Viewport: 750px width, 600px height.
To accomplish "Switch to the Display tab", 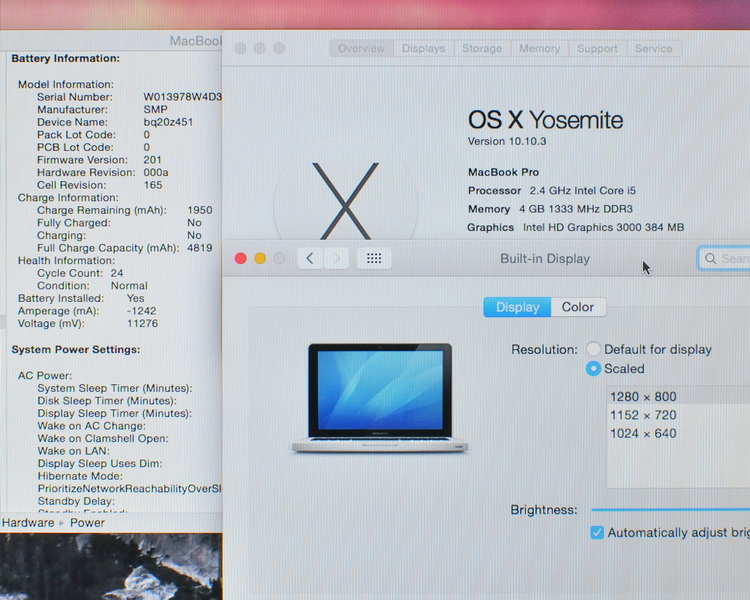I will tap(517, 307).
